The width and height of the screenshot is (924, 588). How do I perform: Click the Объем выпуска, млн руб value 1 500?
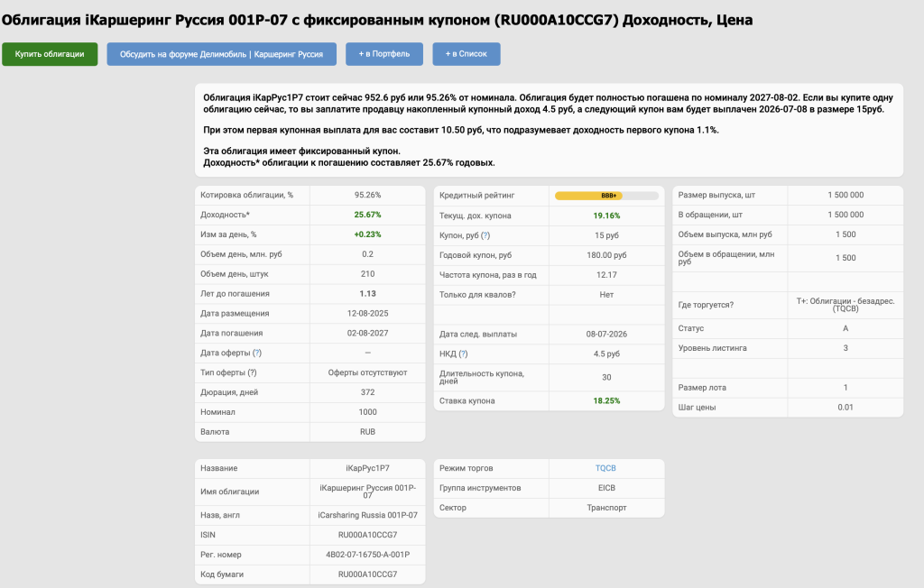click(x=845, y=234)
